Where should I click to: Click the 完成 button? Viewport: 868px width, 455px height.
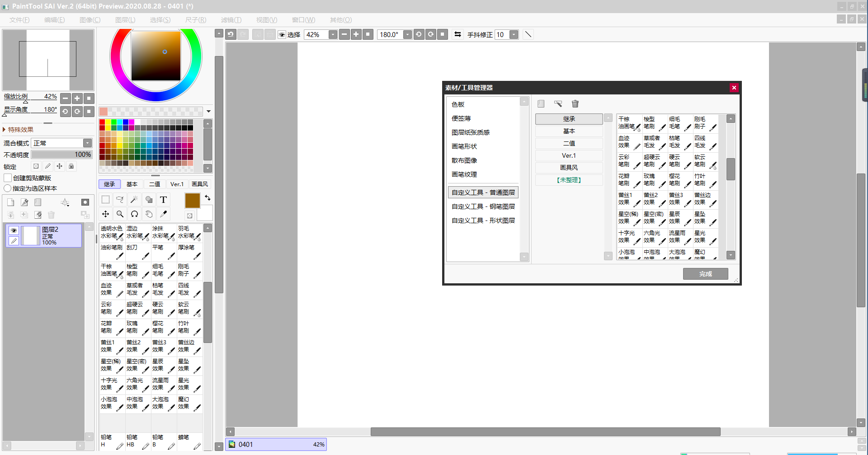705,274
